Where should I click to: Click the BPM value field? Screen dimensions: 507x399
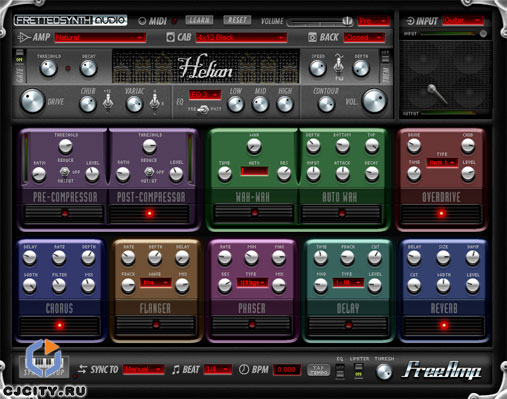[x=287, y=369]
